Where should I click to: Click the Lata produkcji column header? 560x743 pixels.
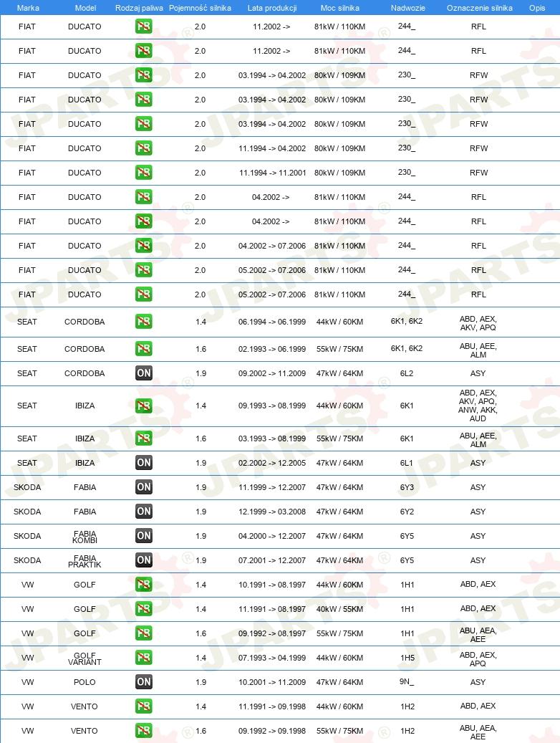272,8
